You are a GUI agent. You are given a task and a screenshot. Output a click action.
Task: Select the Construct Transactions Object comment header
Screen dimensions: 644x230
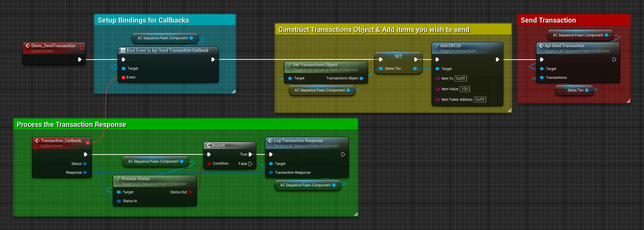click(393, 29)
